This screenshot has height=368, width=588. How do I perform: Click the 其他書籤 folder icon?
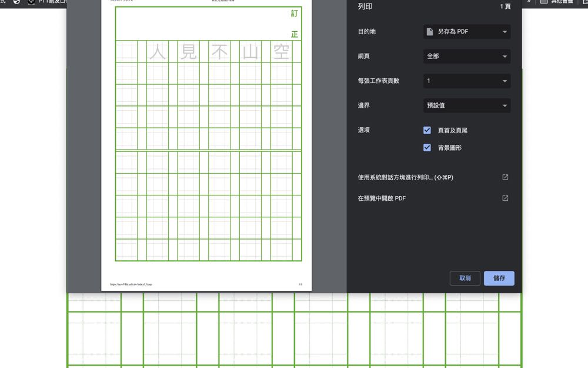544,2
